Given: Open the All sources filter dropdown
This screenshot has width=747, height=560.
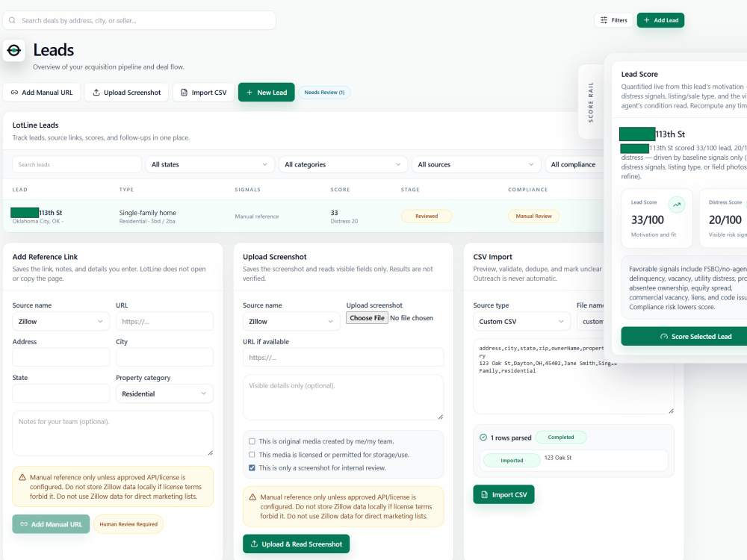Looking at the screenshot, I should click(x=476, y=164).
